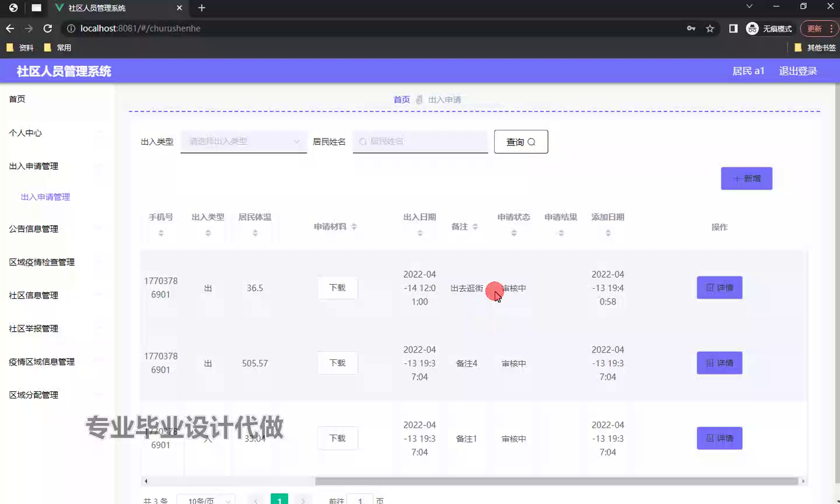The width and height of the screenshot is (840, 504).
Task: Select the 出入申请管理 submenu item
Action: [x=45, y=197]
